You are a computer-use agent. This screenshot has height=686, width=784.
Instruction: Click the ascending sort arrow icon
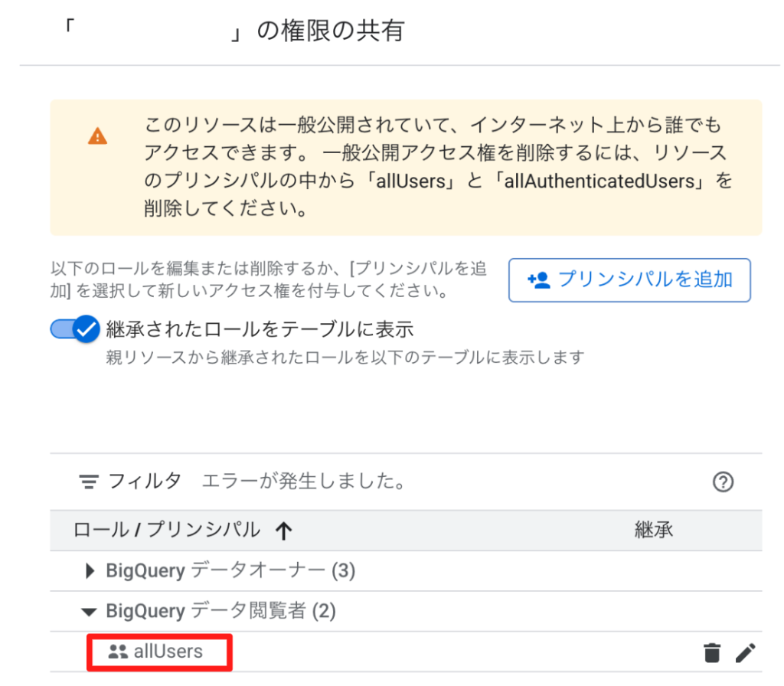283,531
